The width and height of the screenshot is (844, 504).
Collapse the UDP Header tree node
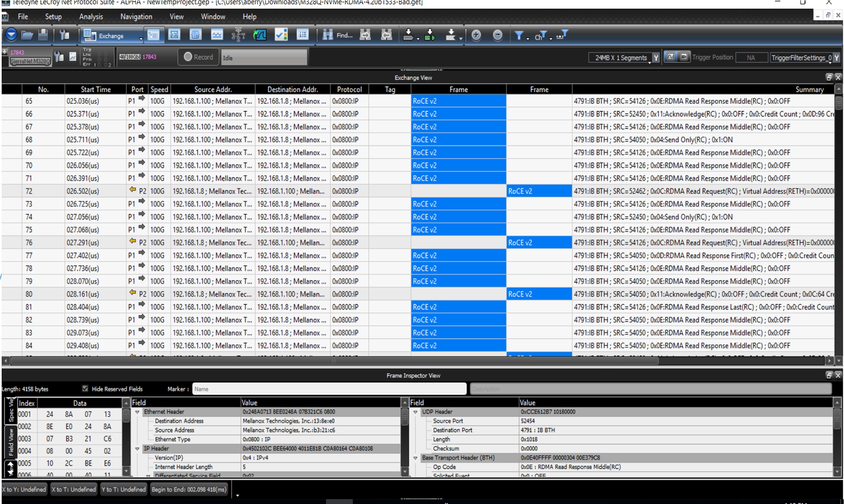click(415, 412)
